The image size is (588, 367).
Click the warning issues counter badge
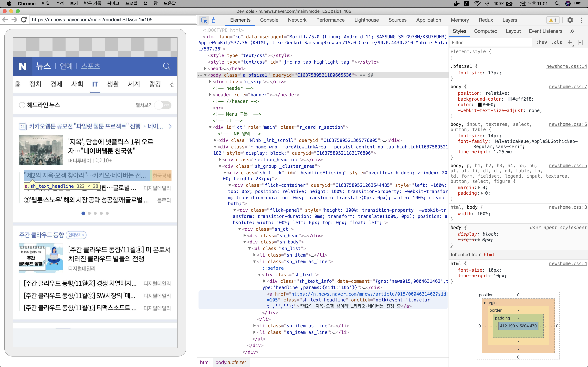click(x=553, y=20)
